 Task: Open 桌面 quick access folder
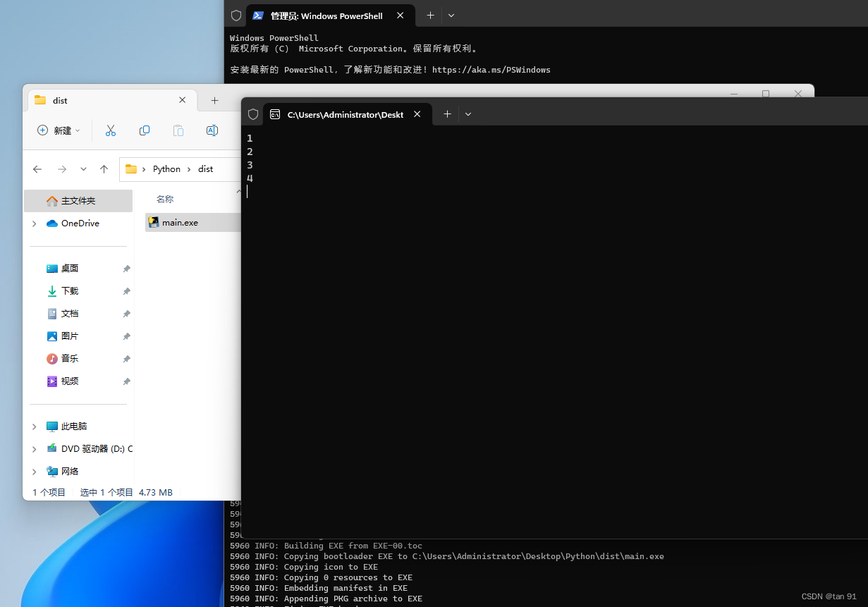tap(70, 269)
